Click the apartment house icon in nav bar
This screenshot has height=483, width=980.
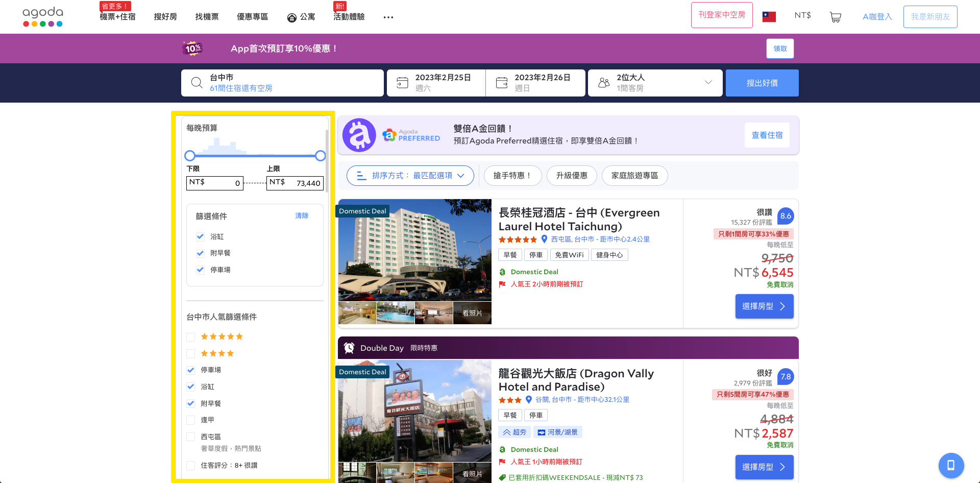pyautogui.click(x=292, y=18)
